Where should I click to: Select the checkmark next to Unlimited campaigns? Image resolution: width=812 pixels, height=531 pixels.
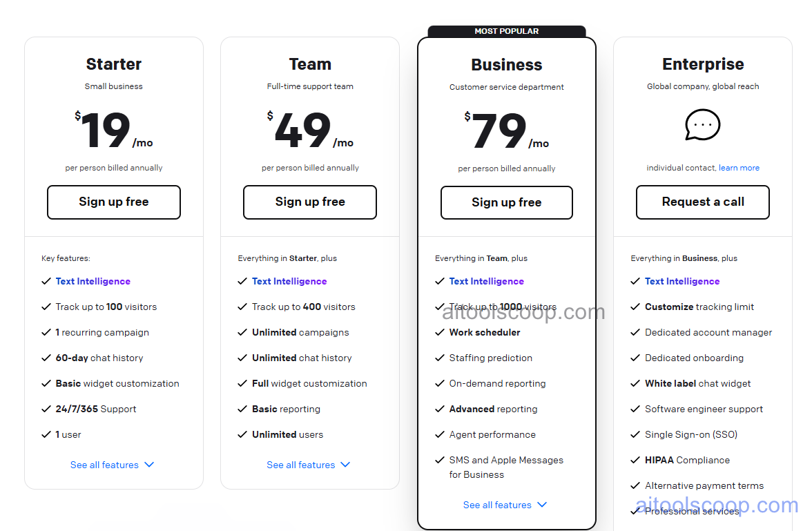[x=242, y=332]
